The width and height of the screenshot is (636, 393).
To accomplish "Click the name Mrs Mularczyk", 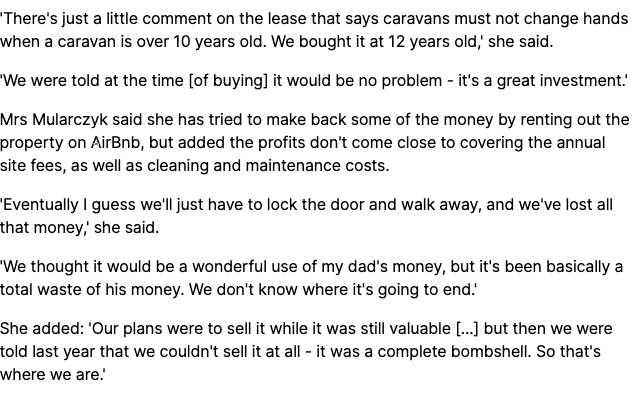I will coord(54,120).
